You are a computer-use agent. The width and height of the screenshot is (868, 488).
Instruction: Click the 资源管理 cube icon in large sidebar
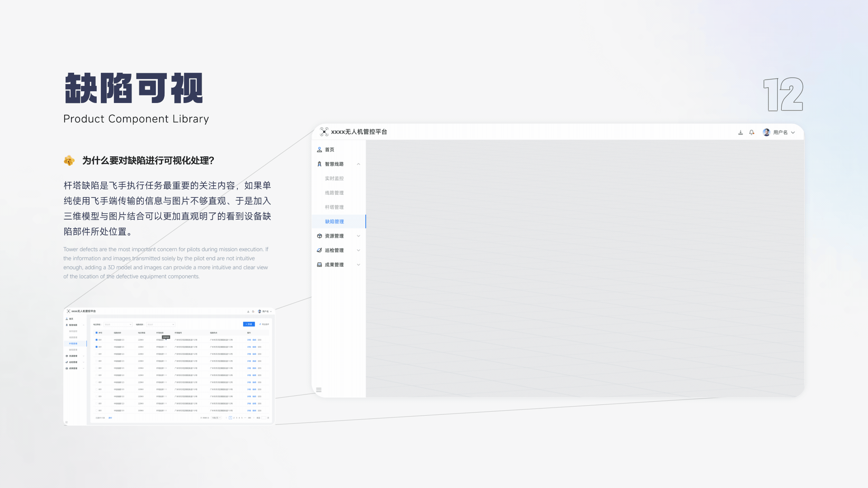coord(320,236)
